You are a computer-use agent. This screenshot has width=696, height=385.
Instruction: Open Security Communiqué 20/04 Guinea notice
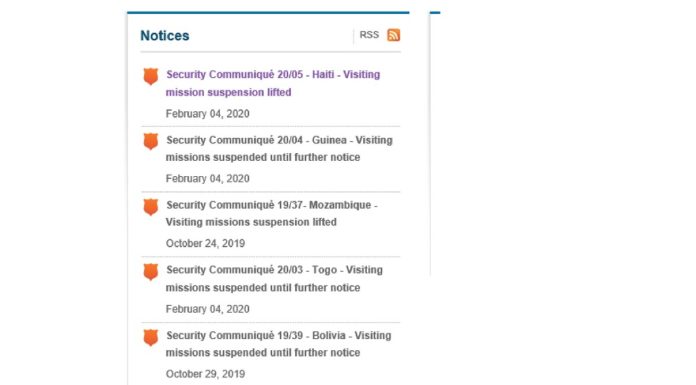point(279,148)
